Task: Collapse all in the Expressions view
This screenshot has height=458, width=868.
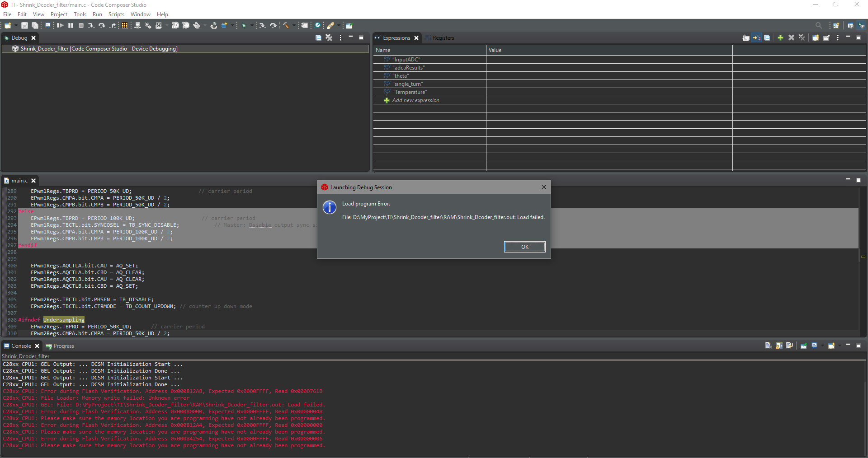Action: 767,38
